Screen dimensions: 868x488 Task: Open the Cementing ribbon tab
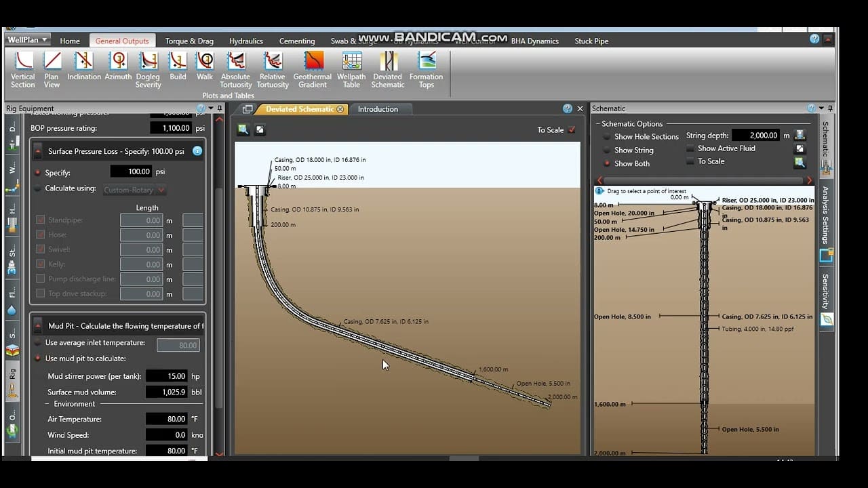(x=297, y=41)
